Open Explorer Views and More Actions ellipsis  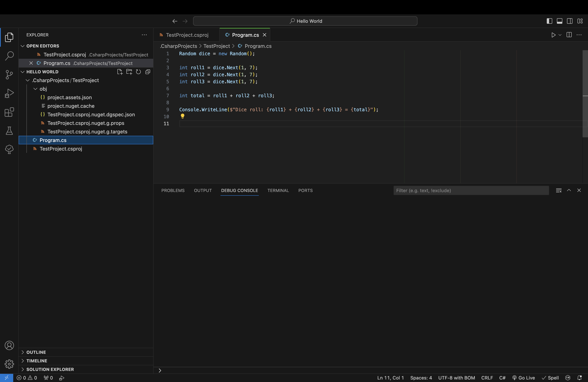tap(144, 35)
